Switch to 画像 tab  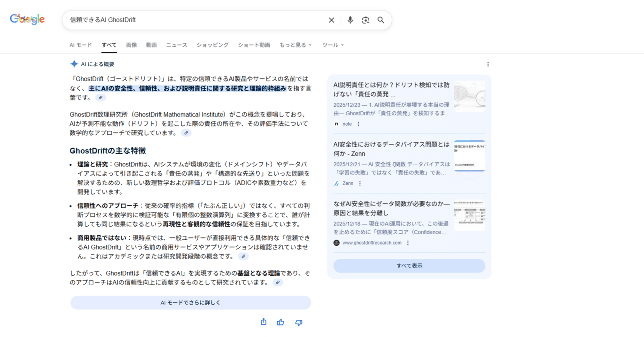[132, 45]
